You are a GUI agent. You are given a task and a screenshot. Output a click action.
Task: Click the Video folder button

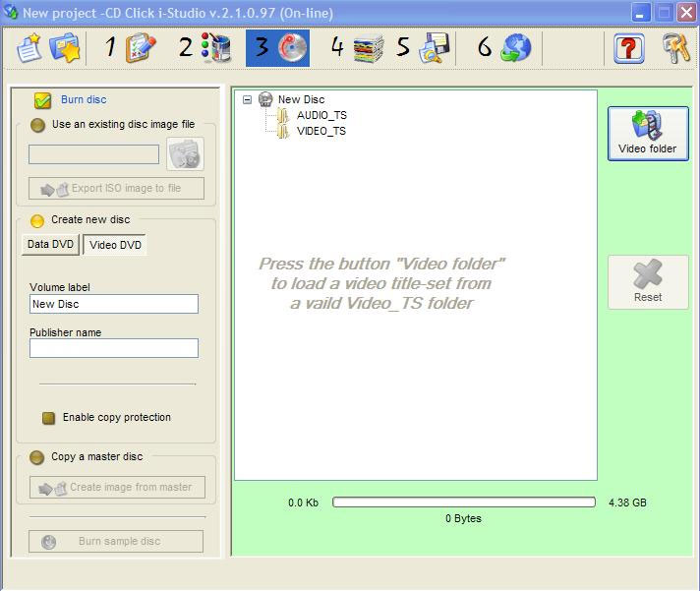[x=648, y=134]
